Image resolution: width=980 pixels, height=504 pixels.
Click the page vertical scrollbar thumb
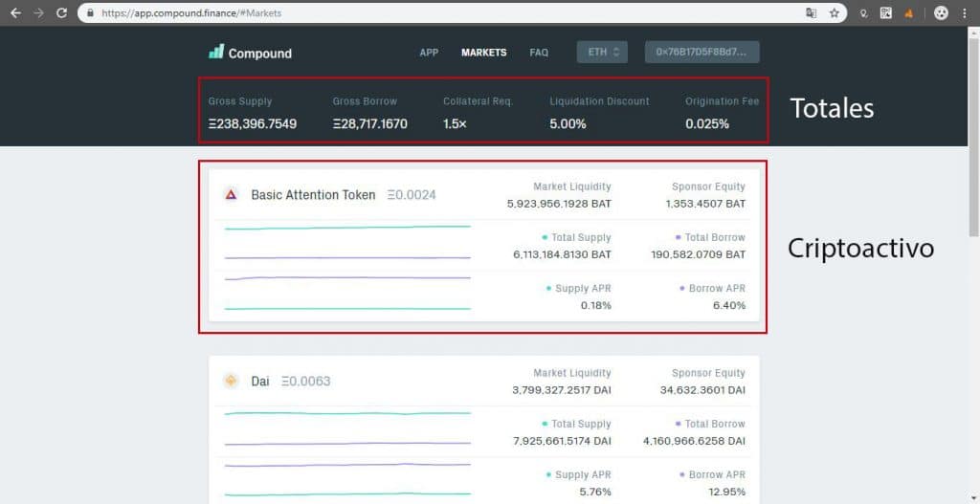973,136
